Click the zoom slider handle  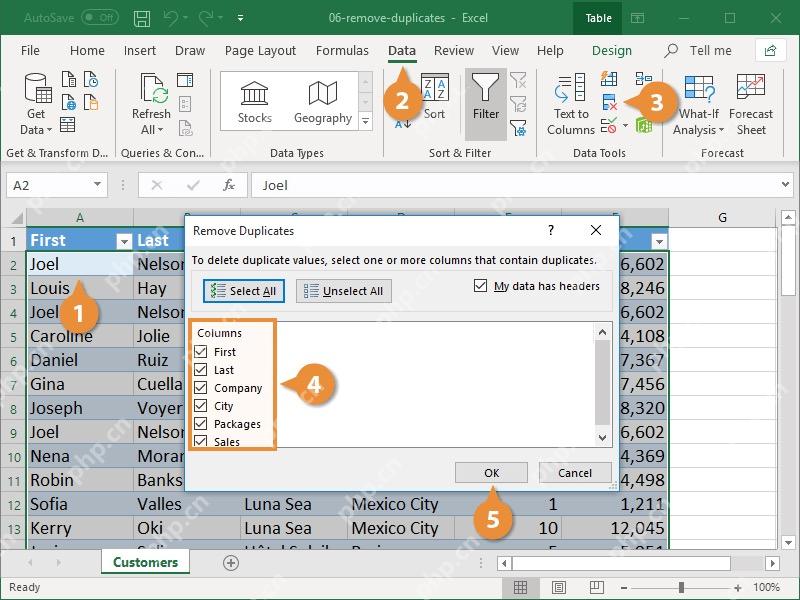(x=681, y=587)
